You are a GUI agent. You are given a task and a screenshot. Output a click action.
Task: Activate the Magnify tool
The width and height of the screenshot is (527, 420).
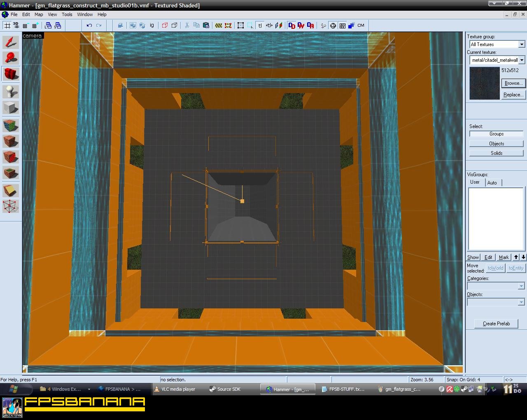coord(11,58)
